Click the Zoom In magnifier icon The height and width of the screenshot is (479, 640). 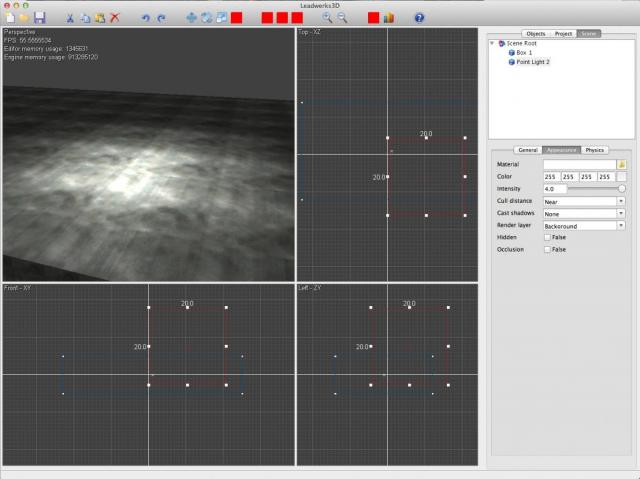[327, 18]
